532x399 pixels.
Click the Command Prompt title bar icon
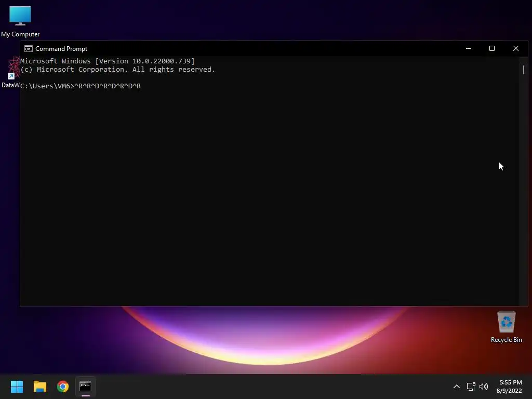click(29, 48)
